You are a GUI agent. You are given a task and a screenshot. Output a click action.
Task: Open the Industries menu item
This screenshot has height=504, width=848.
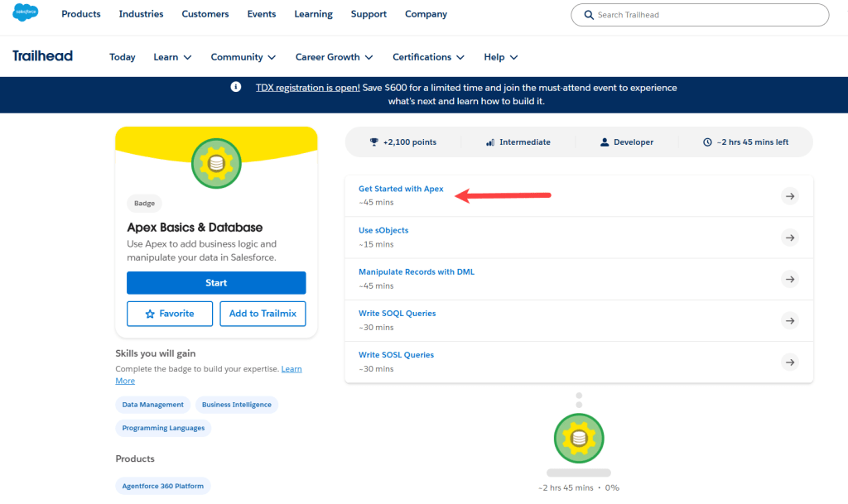coord(141,14)
